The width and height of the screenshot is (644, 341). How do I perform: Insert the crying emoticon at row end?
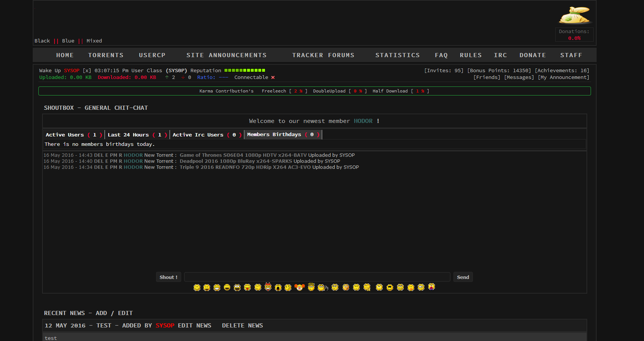(x=432, y=287)
